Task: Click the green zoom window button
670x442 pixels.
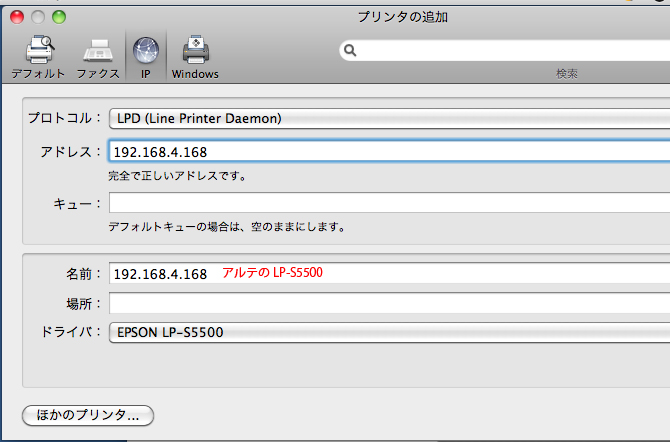Action: (59, 17)
